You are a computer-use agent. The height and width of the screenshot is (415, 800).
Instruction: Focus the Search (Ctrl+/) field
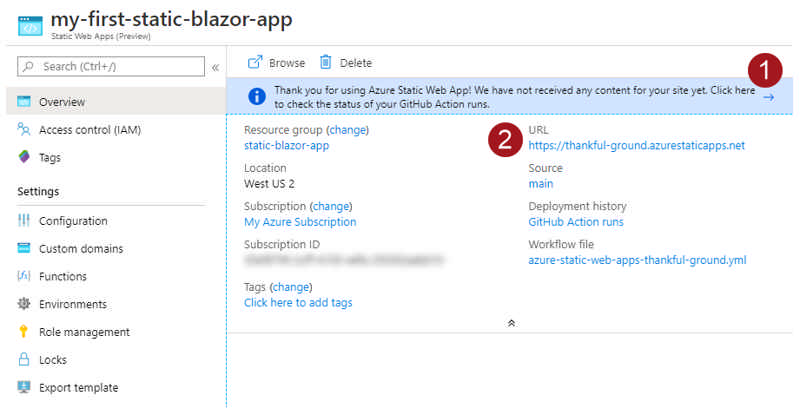111,66
